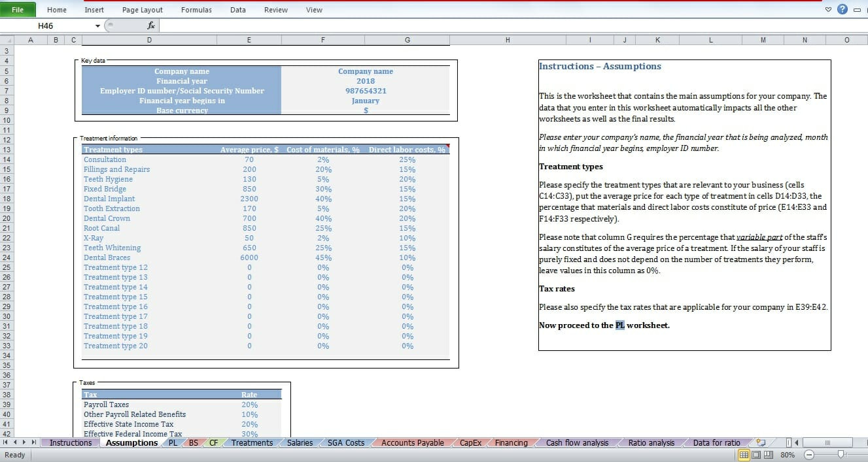The image size is (868, 462).
Task: Open the Excel Help question mark icon
Action: tap(842, 9)
